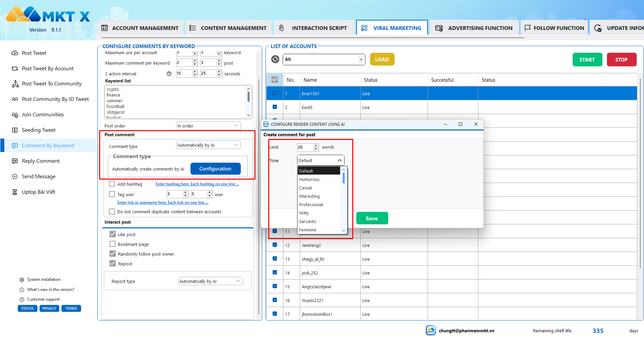Open Reply Comment in sidebar

click(41, 161)
